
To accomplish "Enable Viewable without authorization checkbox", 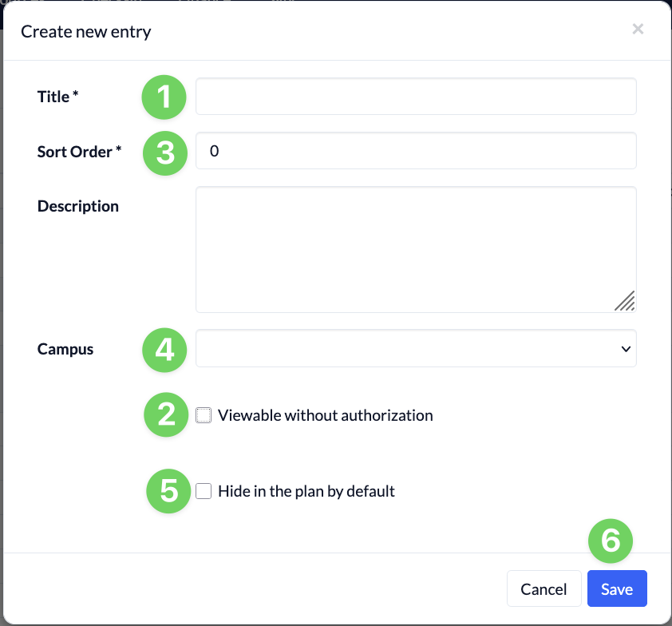I will coord(204,415).
